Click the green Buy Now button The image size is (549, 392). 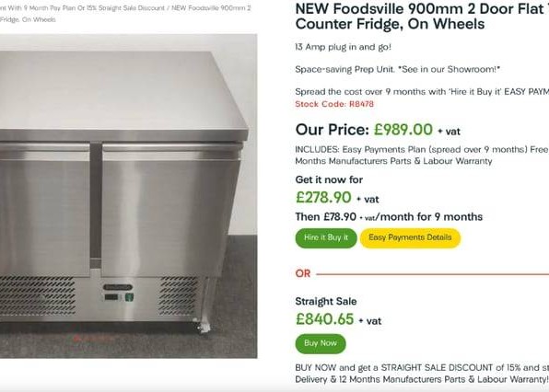pyautogui.click(x=321, y=344)
